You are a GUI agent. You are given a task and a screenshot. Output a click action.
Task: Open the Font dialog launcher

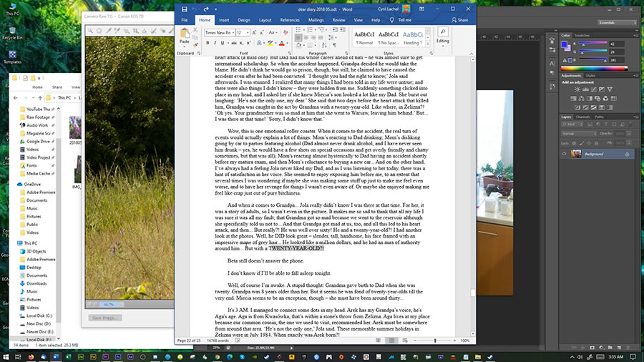click(289, 54)
